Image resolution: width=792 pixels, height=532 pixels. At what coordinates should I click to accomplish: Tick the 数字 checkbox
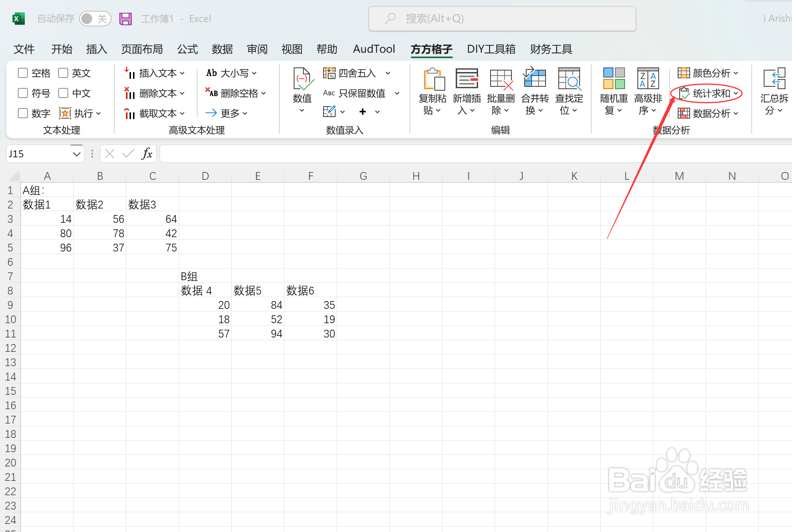pyautogui.click(x=23, y=113)
